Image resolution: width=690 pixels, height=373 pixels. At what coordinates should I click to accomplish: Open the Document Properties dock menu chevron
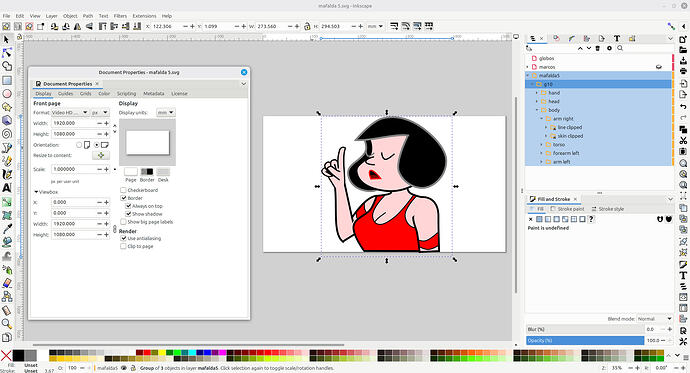point(243,84)
